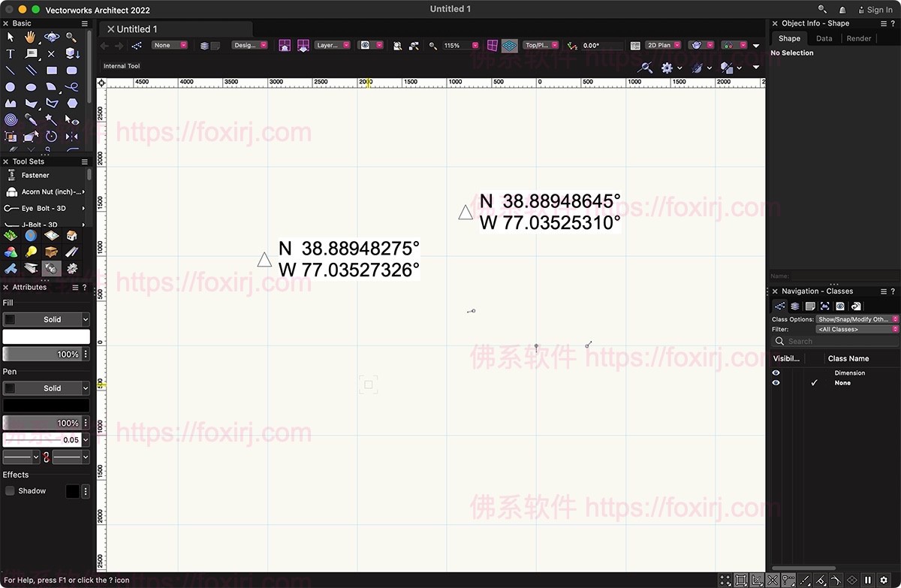The image size is (901, 588).
Task: Pick the Eyedropper tool
Action: coord(30,119)
